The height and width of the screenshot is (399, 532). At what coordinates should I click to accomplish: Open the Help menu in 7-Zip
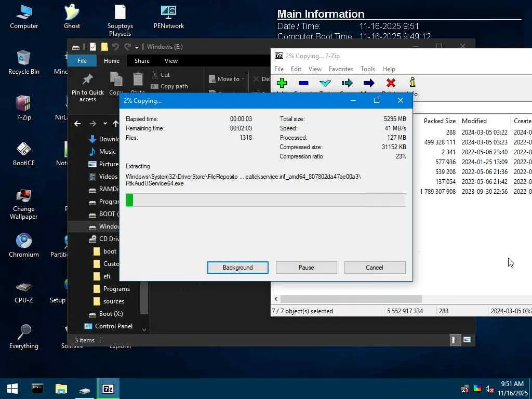click(x=389, y=69)
